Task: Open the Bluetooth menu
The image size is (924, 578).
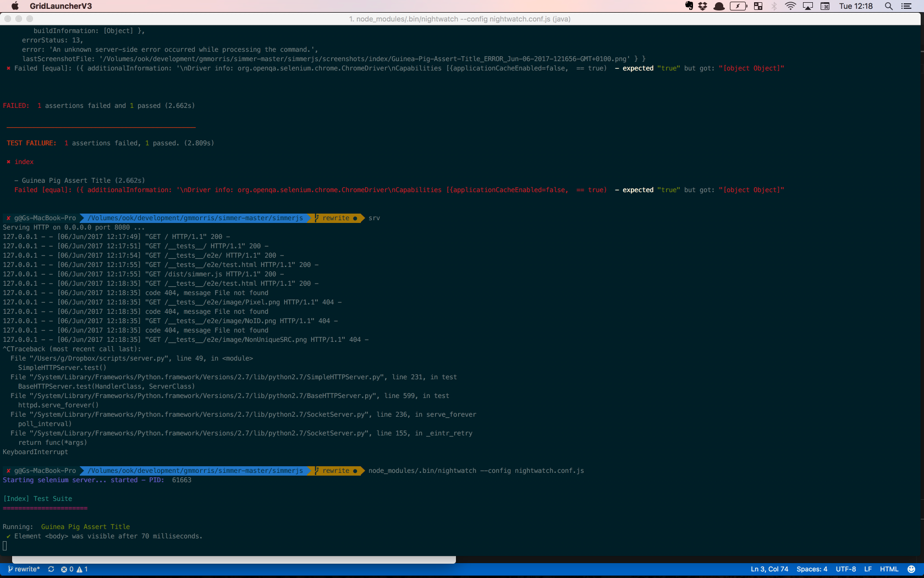Action: pos(774,6)
